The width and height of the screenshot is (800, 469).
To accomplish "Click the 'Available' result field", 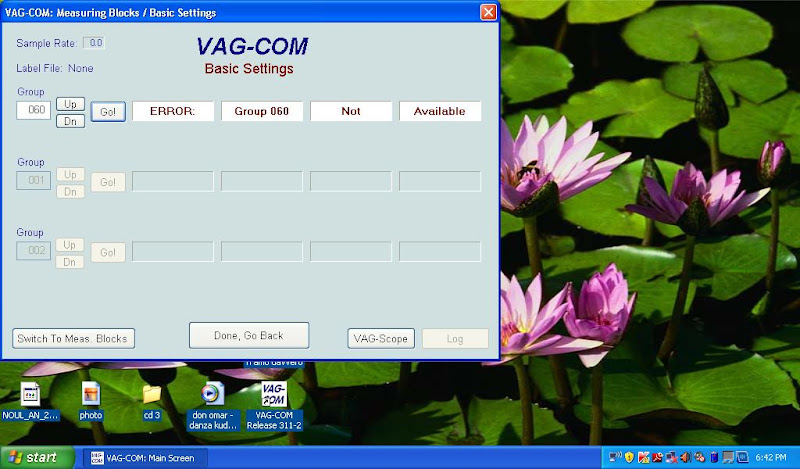I will [x=440, y=111].
